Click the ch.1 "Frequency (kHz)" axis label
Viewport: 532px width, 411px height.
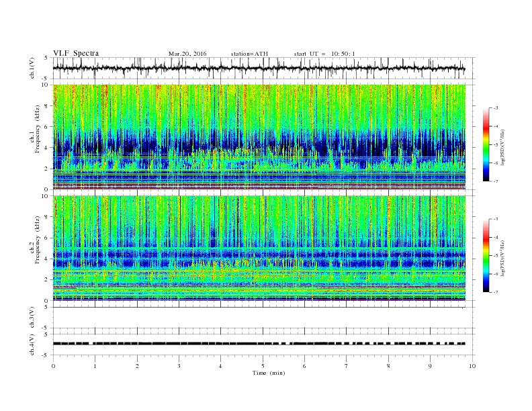click(38, 129)
